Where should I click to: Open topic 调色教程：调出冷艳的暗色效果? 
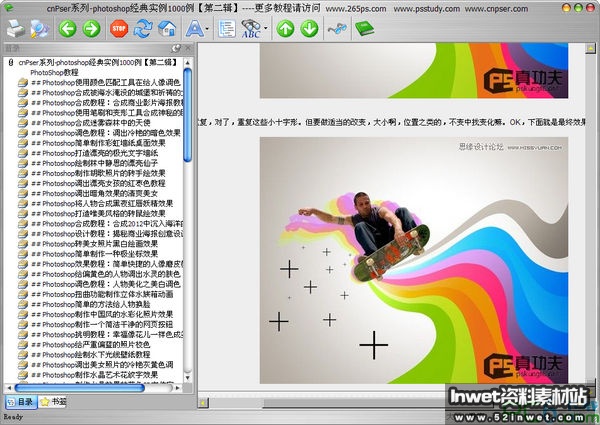coord(106,133)
